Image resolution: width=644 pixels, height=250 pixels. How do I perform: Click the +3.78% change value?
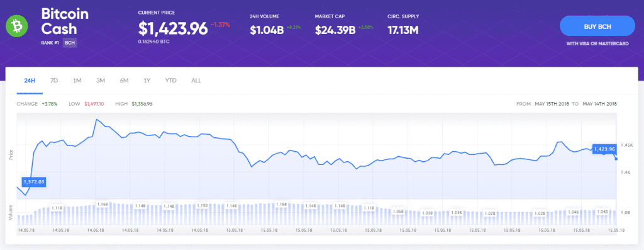(x=49, y=104)
